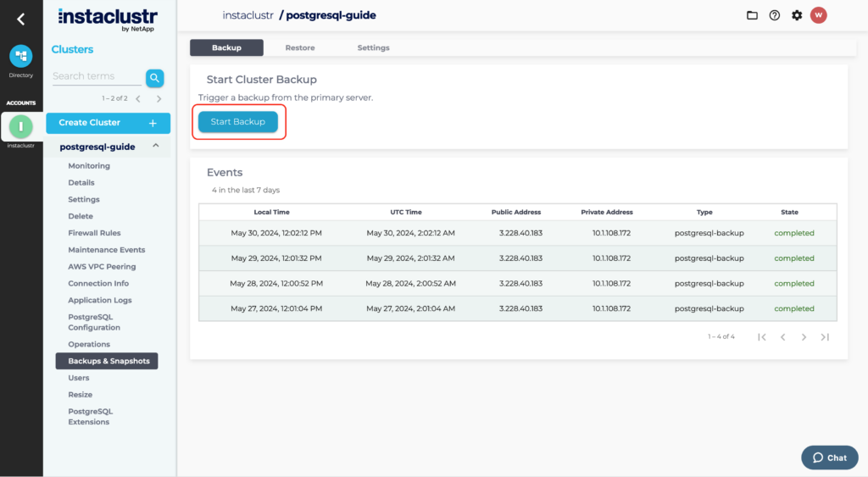The image size is (868, 477).
Task: Open the settings gear icon
Action: (x=797, y=15)
